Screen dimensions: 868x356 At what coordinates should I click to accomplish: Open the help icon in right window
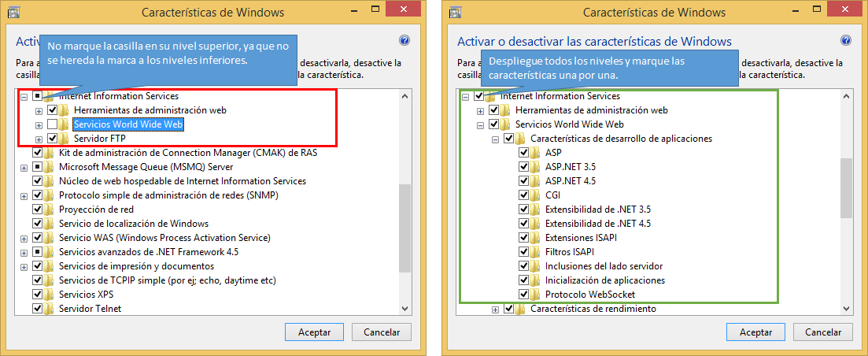click(846, 40)
